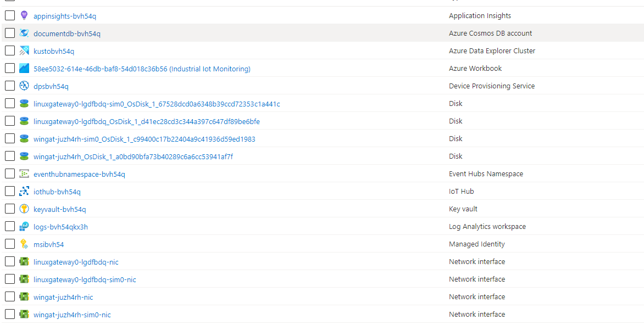The image size is (644, 325).
Task: Open the appinsights-bvh54q resource link
Action: point(64,15)
